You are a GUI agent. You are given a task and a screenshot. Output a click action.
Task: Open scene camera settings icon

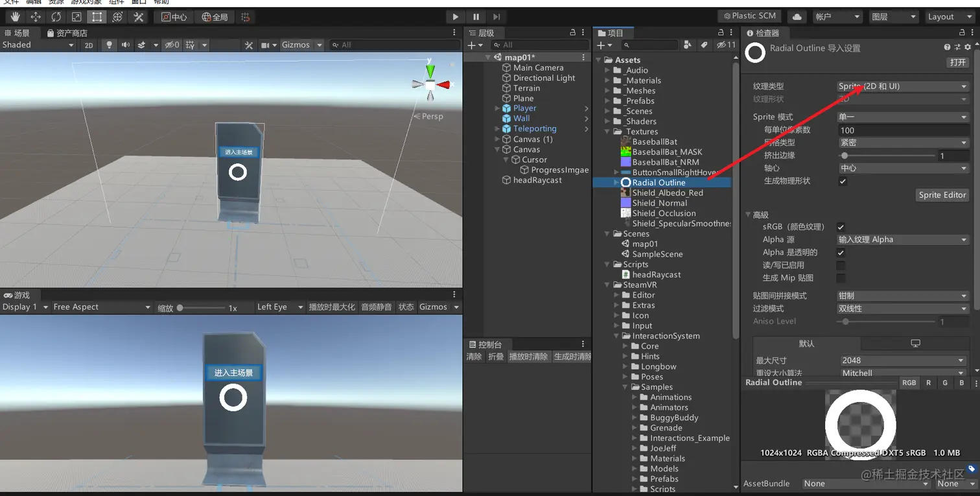coord(264,45)
